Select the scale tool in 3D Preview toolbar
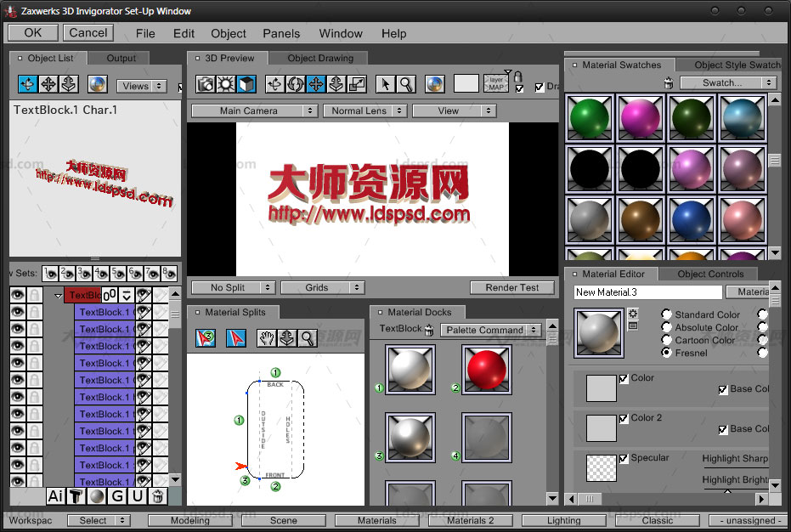This screenshot has width=791, height=532. 357,84
